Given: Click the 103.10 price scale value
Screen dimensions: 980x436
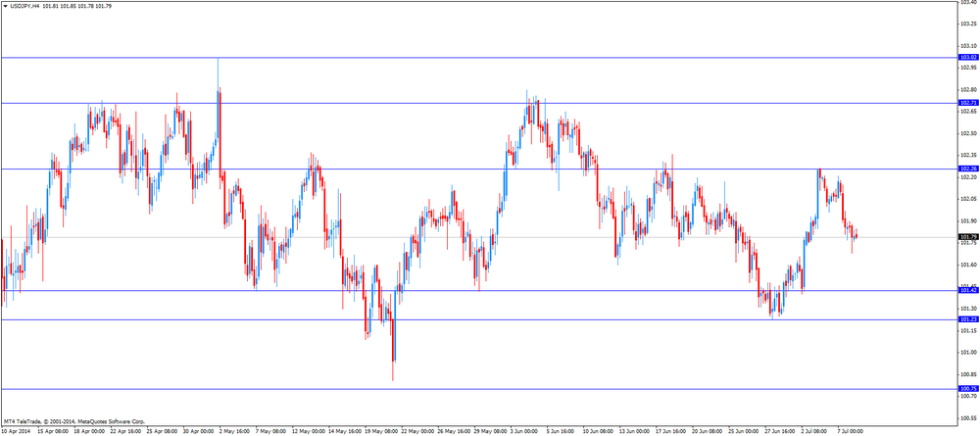Looking at the screenshot, I should coord(968,46).
